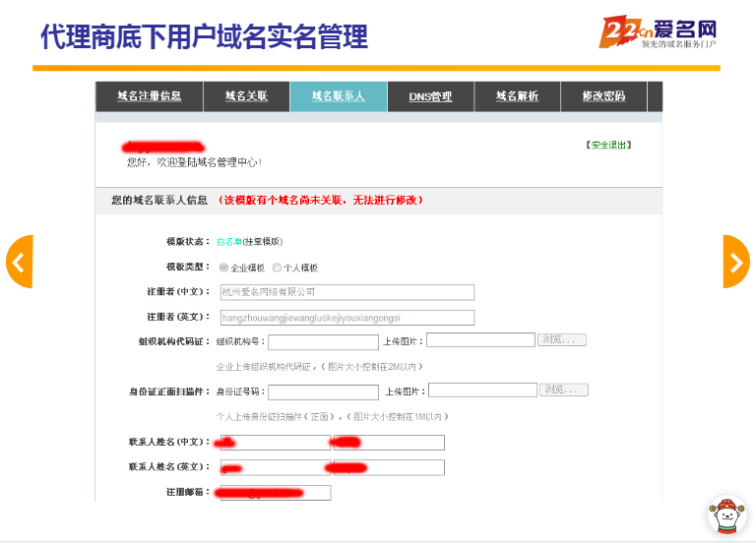756x543 pixels.
Task: Click the 注册者(英文) input field
Action: tap(346, 318)
